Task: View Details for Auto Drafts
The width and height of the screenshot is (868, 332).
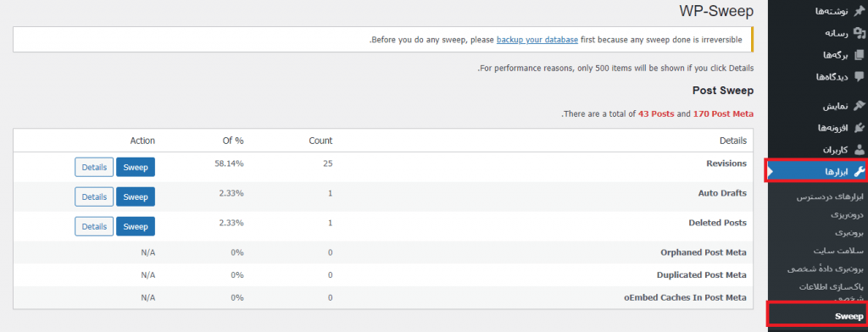Action: pos(94,196)
